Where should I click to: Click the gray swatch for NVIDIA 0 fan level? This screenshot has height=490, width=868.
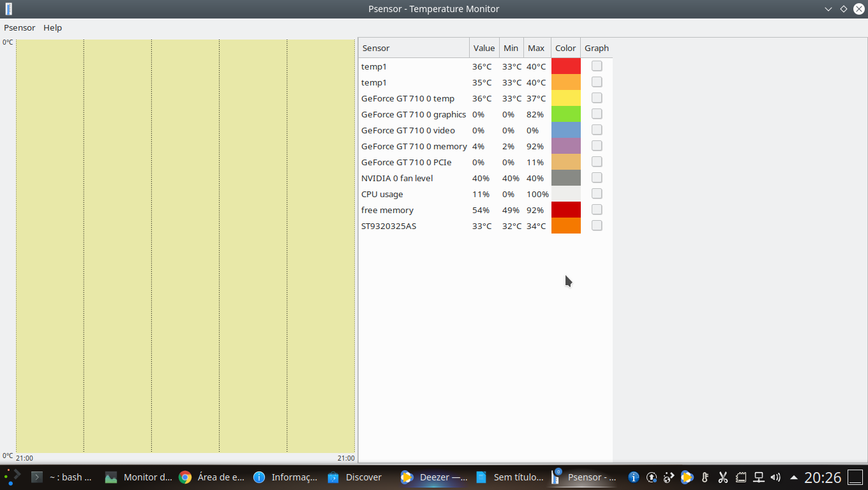click(566, 178)
